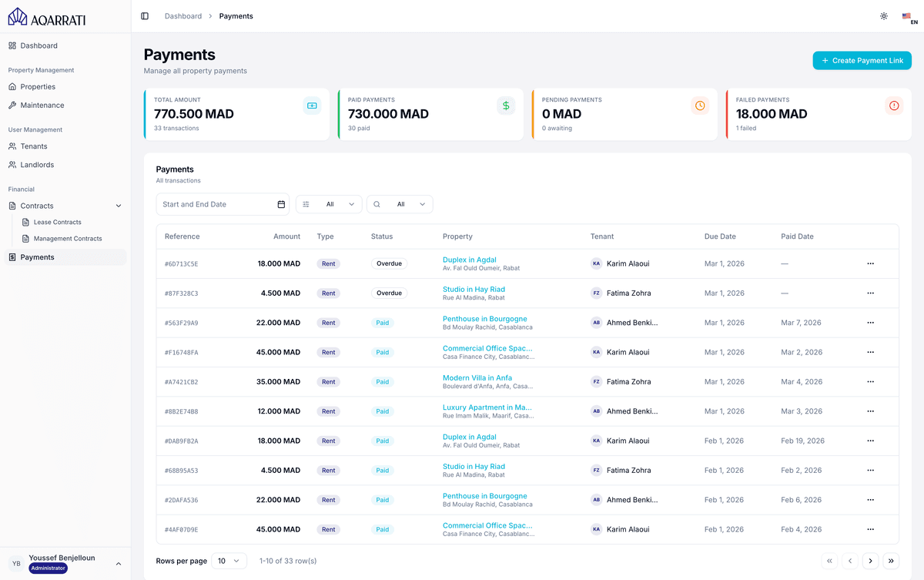This screenshot has height=580, width=924.
Task: Collapse the Contracts section in sidebar
Action: tap(118, 206)
